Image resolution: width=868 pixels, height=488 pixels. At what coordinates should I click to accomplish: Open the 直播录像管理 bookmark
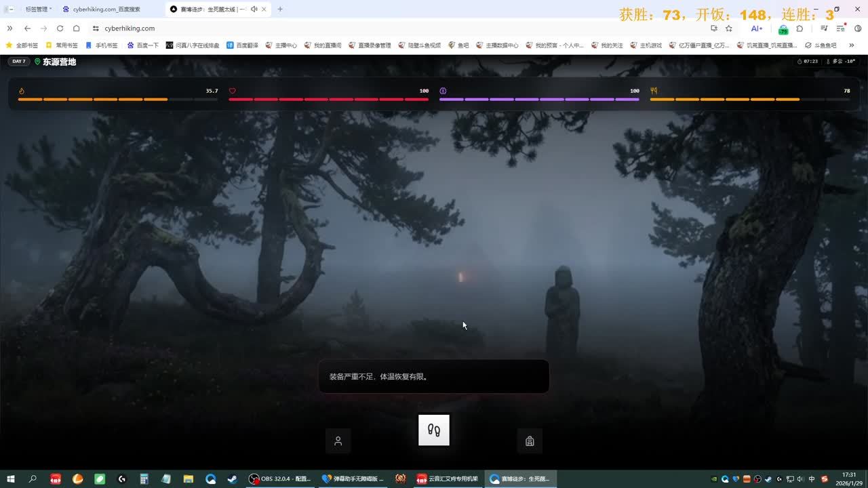point(370,45)
